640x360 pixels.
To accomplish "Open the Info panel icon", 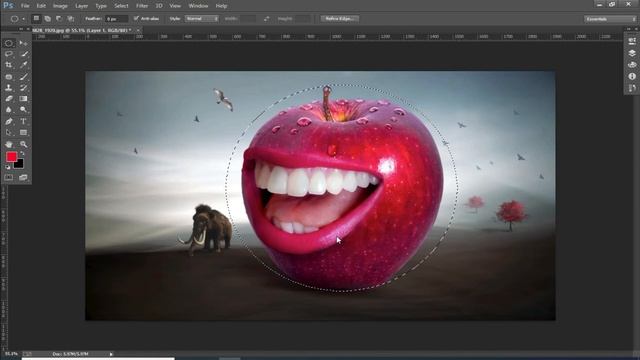I will [x=632, y=76].
